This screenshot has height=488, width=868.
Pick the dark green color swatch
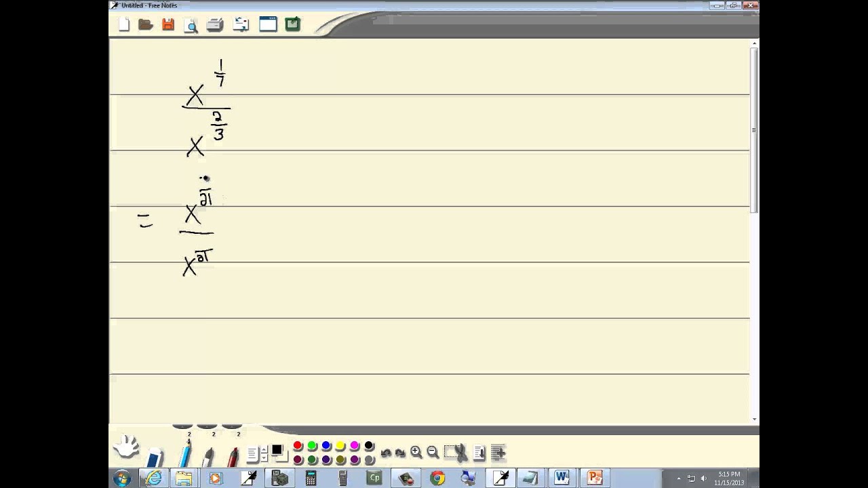coord(312,460)
